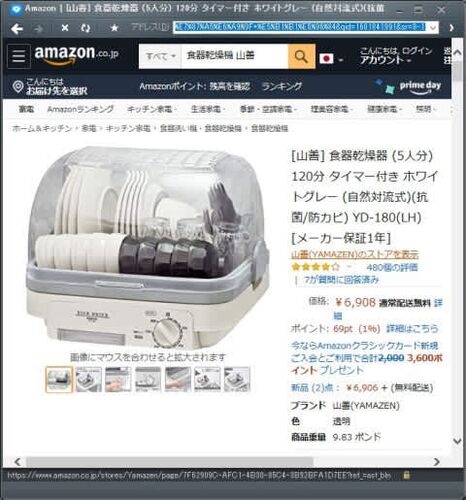Click the prime day banner
This screenshot has height=500, width=466.
point(408,86)
